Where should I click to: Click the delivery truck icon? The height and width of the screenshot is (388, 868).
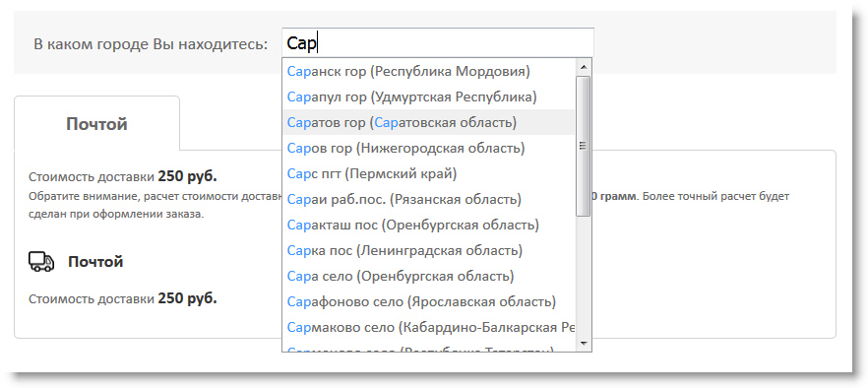[x=41, y=262]
